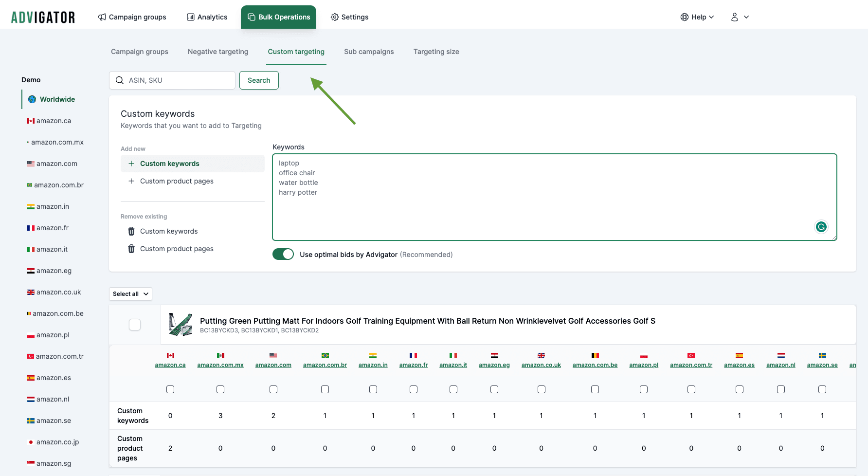Select amazon.it in the sidebar
Viewport: 868px width, 476px height.
pos(48,249)
